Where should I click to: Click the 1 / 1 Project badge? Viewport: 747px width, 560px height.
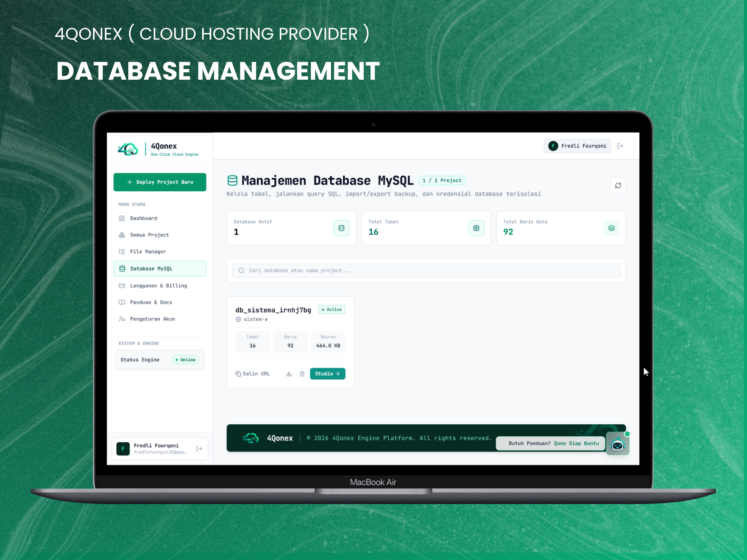coord(442,180)
